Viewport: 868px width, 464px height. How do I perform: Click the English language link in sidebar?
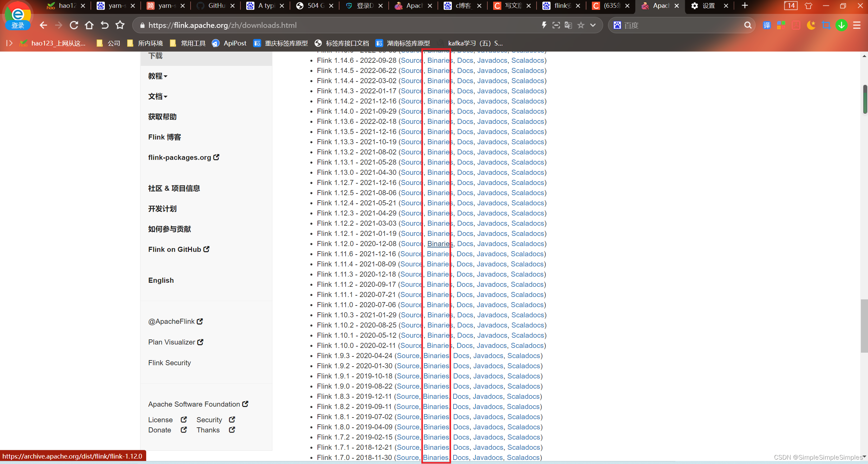point(161,280)
